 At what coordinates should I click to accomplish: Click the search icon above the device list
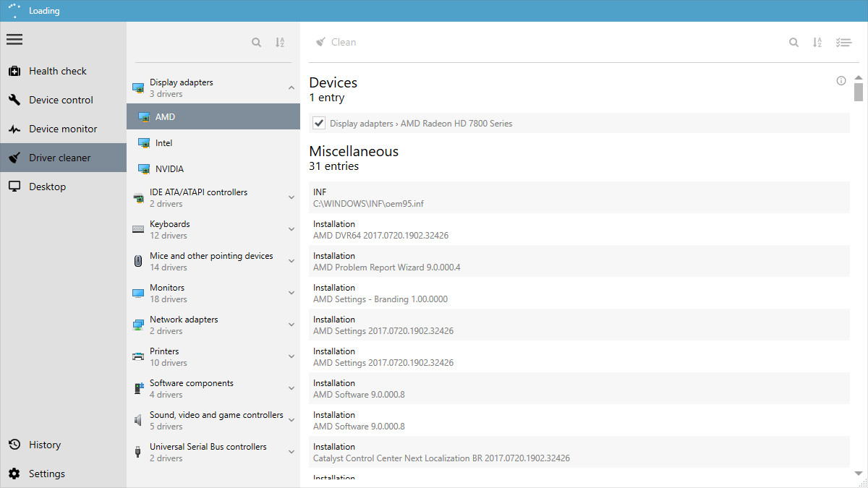[256, 42]
